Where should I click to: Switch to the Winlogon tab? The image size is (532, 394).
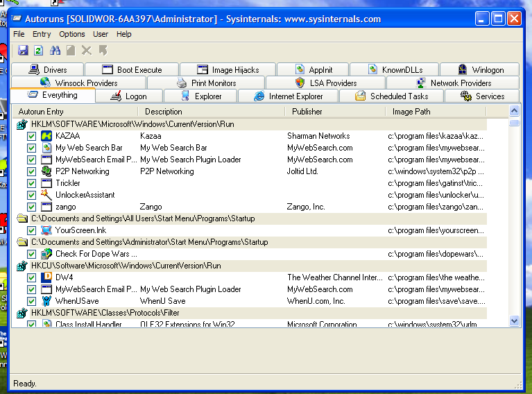(480, 69)
